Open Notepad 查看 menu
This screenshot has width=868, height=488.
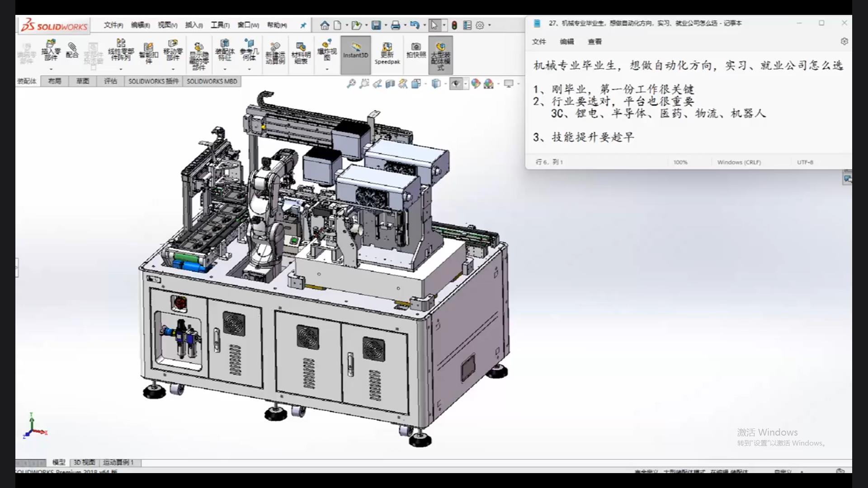(x=594, y=42)
